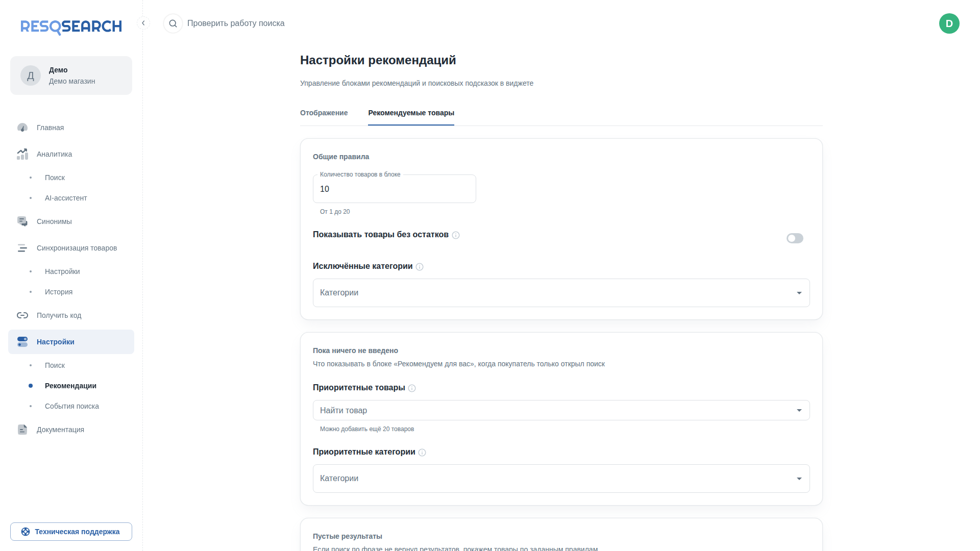The image size is (980, 551).
Task: Click the RESQSEARCH logo
Action: click(x=71, y=27)
